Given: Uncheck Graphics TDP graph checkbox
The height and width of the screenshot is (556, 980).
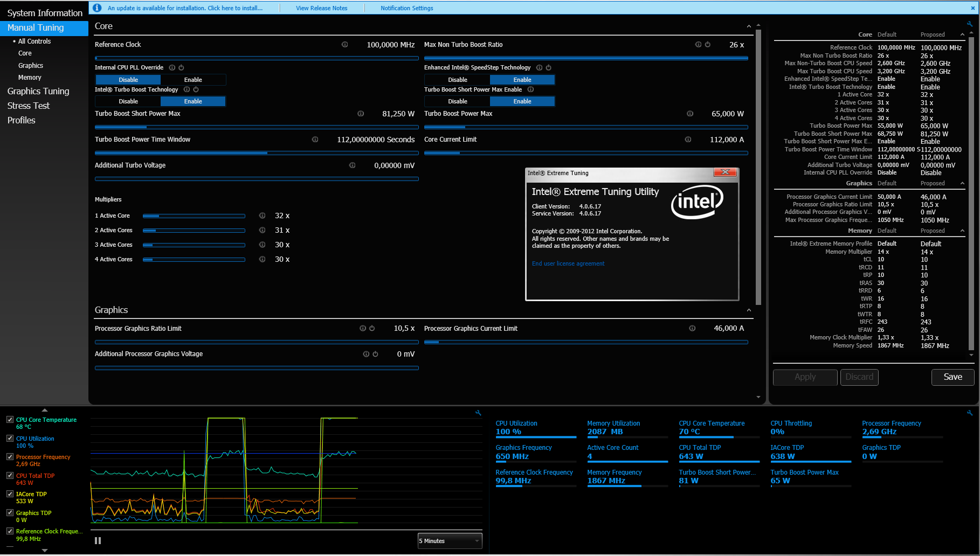Looking at the screenshot, I should [x=10, y=513].
